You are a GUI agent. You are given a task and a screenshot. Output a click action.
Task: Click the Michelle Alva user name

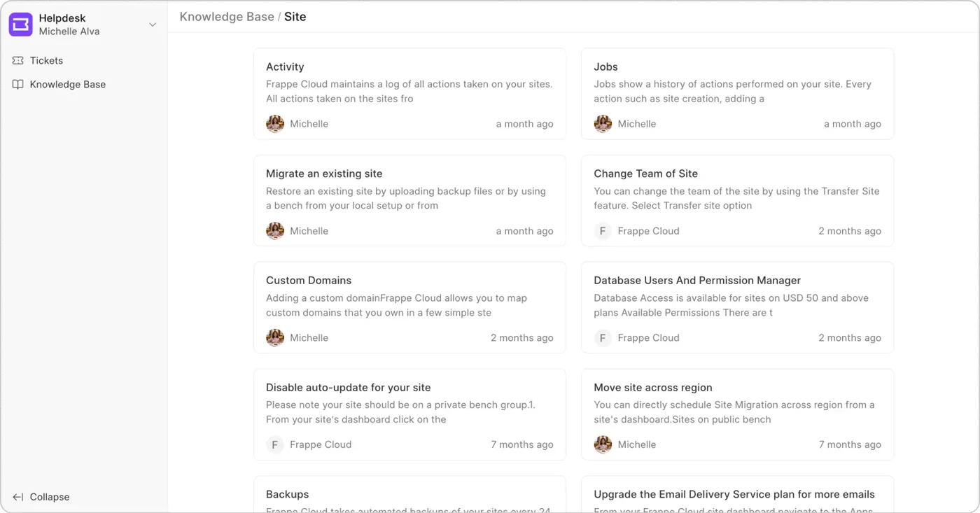[69, 31]
